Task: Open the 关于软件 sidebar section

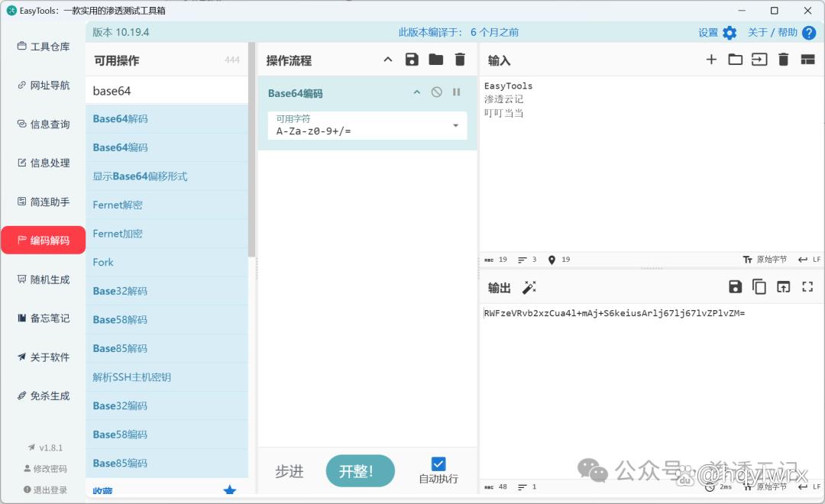Action: coord(43,357)
